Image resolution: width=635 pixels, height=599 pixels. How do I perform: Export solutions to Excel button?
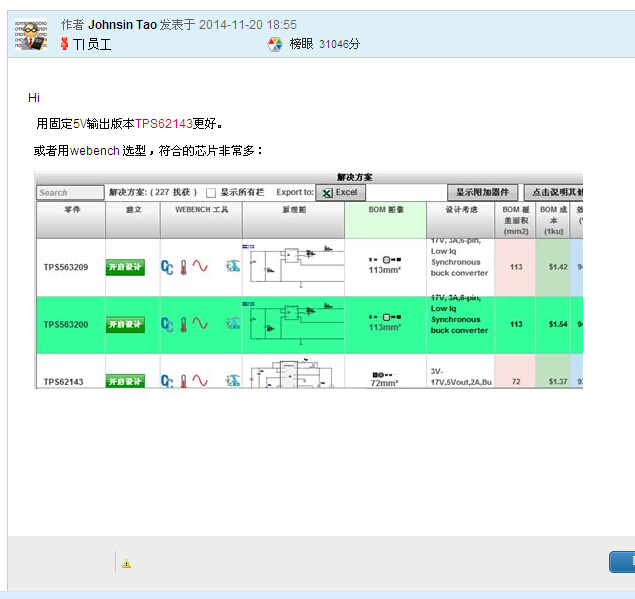click(x=341, y=192)
